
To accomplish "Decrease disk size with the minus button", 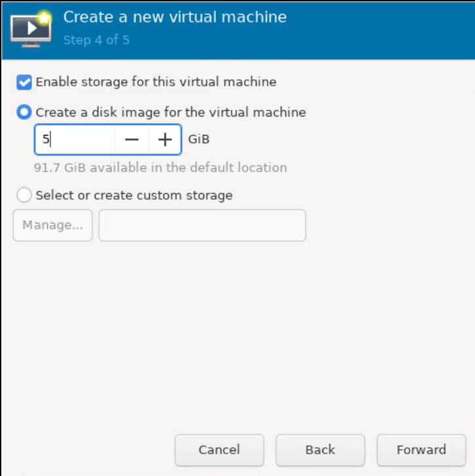I will tap(132, 139).
